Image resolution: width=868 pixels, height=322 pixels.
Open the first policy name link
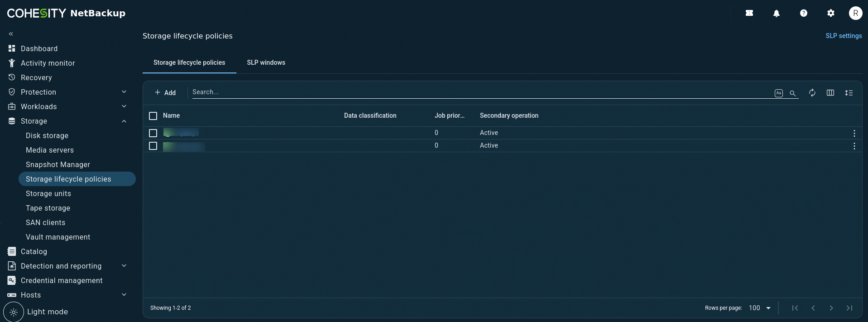pos(181,133)
